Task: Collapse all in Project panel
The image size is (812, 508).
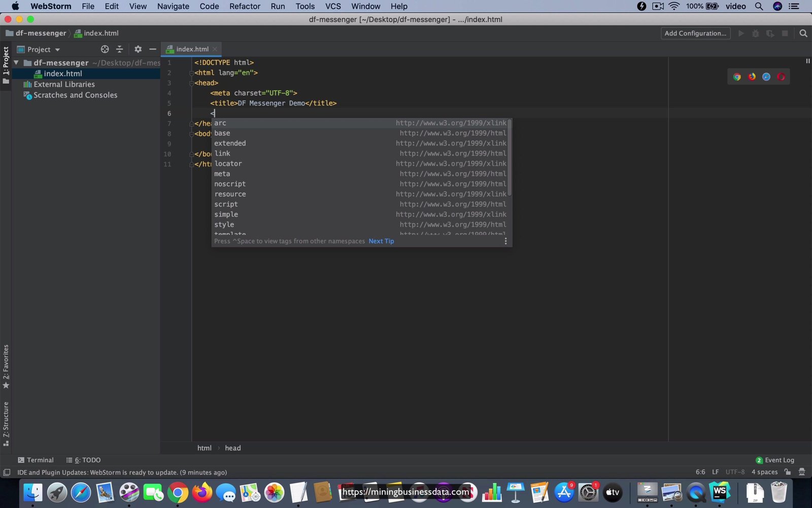Action: pos(119,49)
